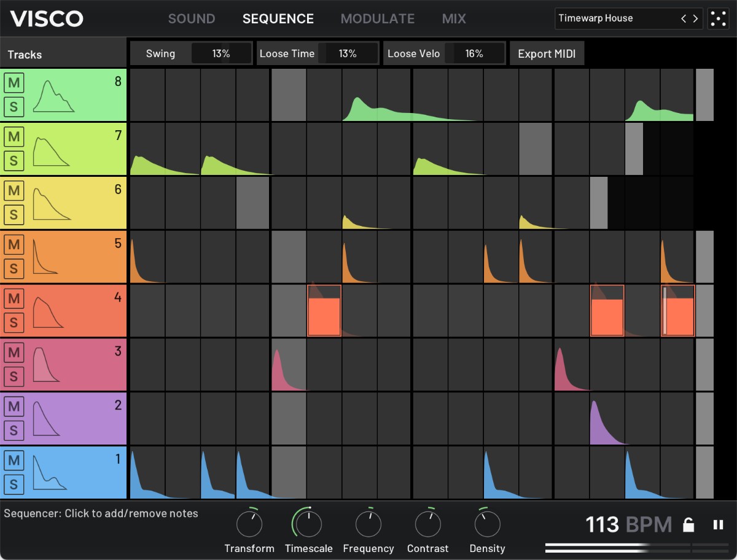Pause playback using the pause icon
The image size is (737, 560).
point(717,524)
